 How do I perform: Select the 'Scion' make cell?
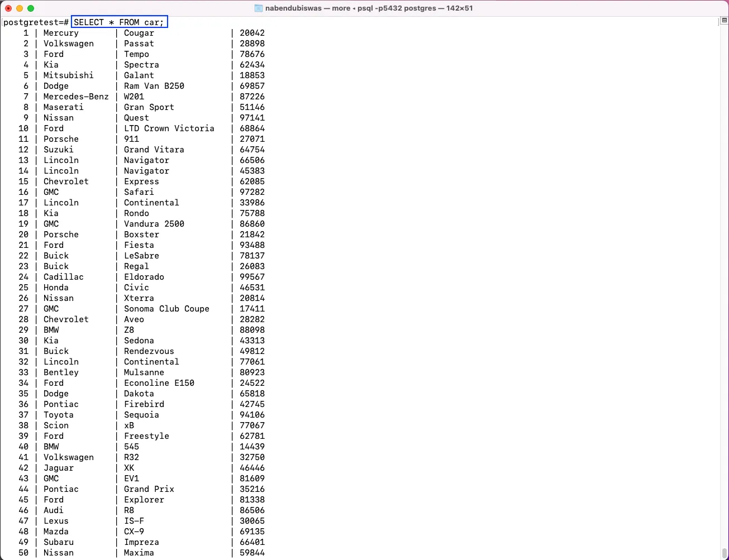pyautogui.click(x=56, y=425)
